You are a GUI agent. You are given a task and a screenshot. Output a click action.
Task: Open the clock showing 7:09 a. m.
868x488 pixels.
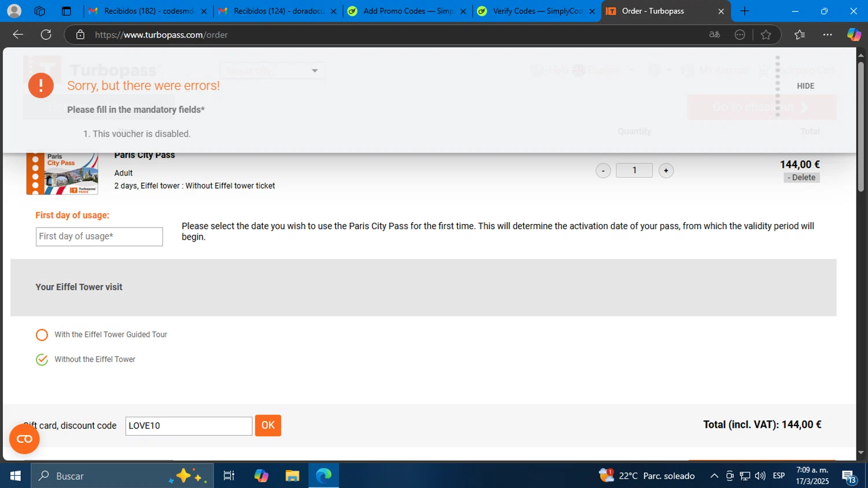point(812,476)
